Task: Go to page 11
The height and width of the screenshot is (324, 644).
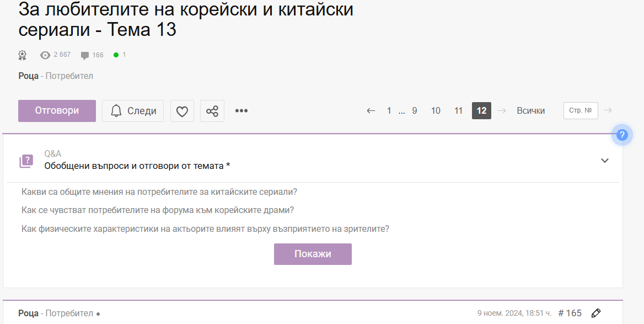Action: coord(458,111)
